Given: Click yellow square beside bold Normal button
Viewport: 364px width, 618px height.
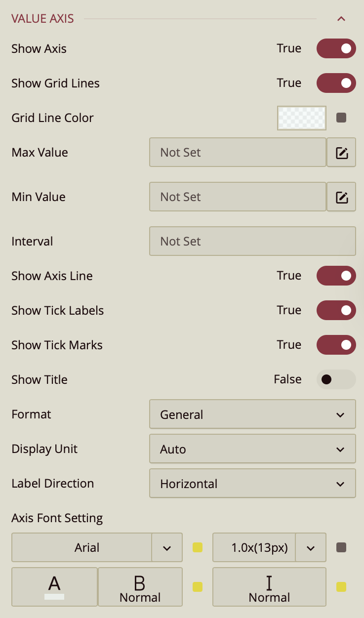Looking at the screenshot, I should pos(198,587).
